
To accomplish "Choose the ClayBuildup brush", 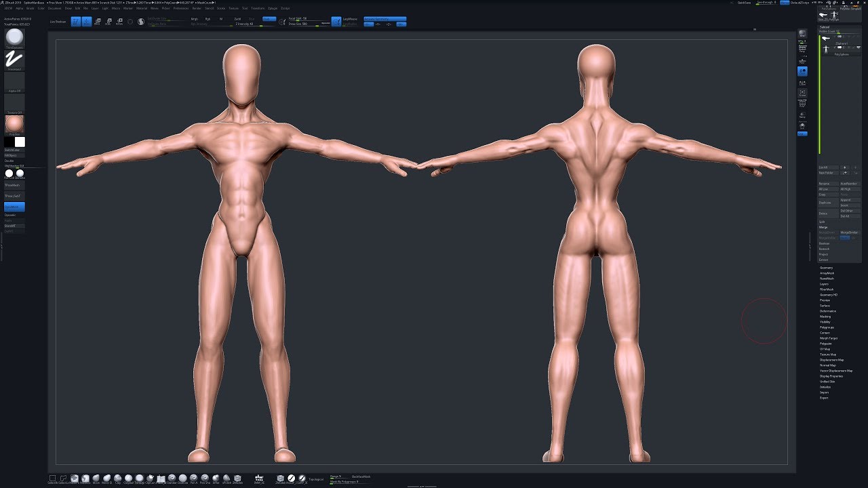I will tap(128, 479).
